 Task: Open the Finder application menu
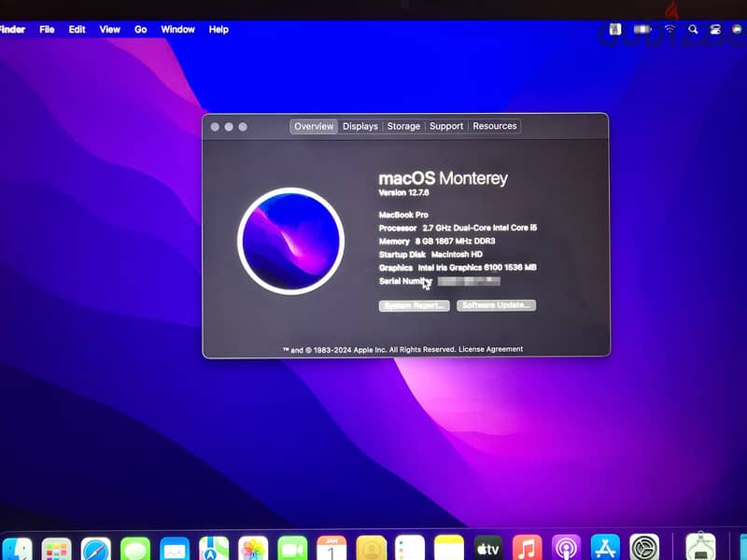12,30
